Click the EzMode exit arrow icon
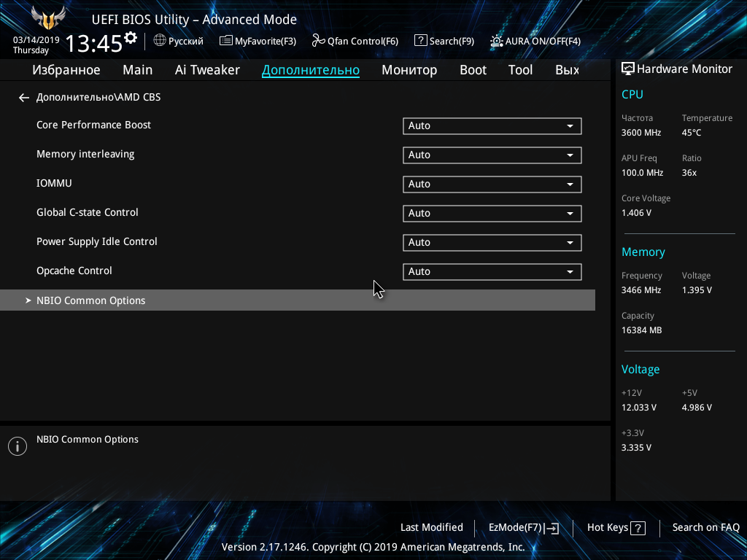 [552, 528]
